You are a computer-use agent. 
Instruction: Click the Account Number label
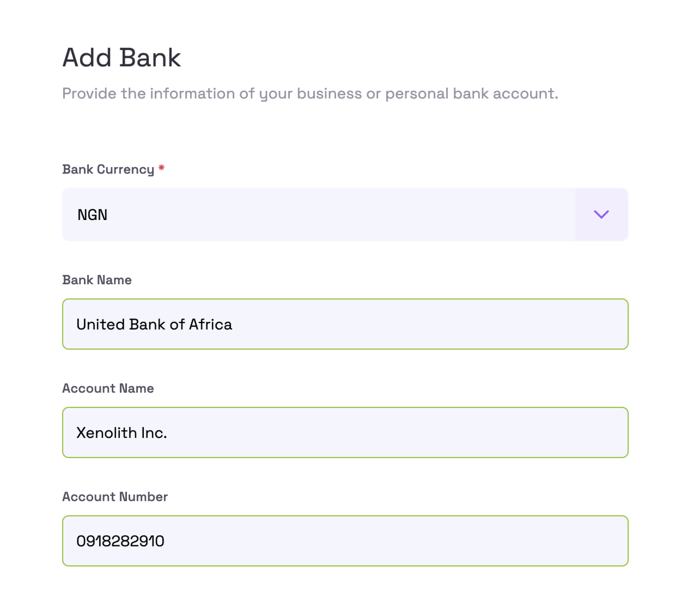[115, 497]
